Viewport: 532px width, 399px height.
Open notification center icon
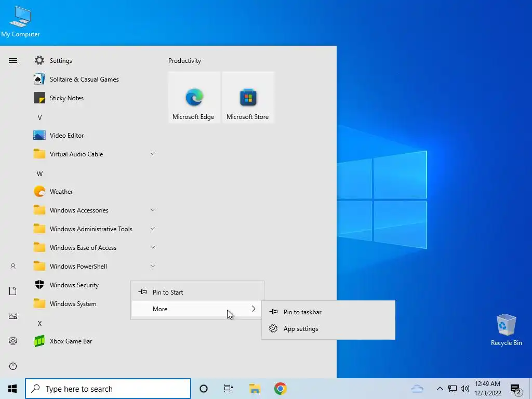click(516, 389)
